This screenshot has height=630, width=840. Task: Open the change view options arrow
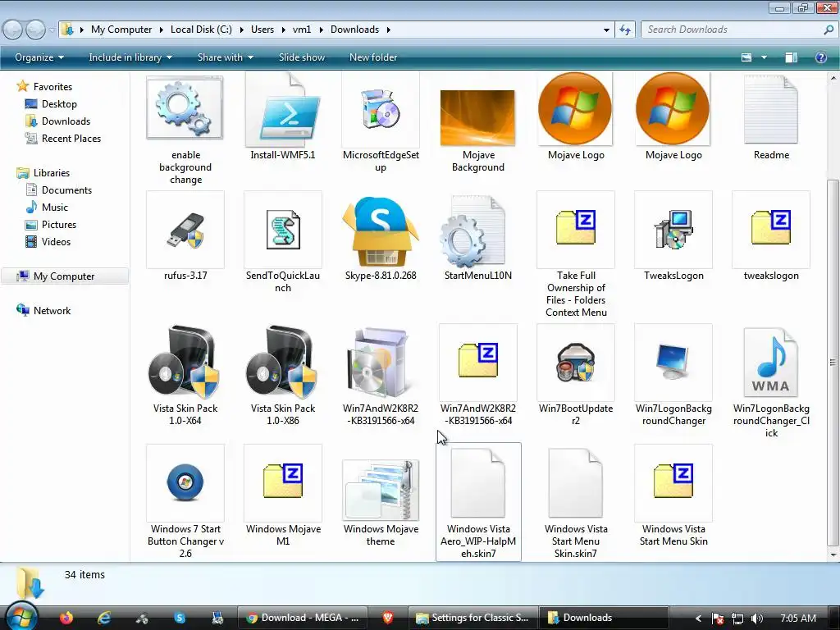point(764,57)
